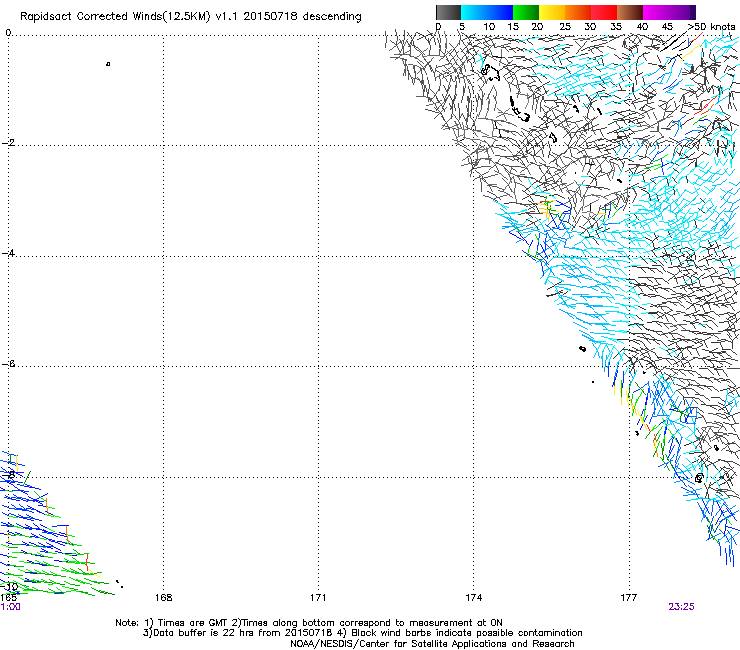The width and height of the screenshot is (740, 650).
Task: Click the latitude label '-2'
Action: [9, 143]
